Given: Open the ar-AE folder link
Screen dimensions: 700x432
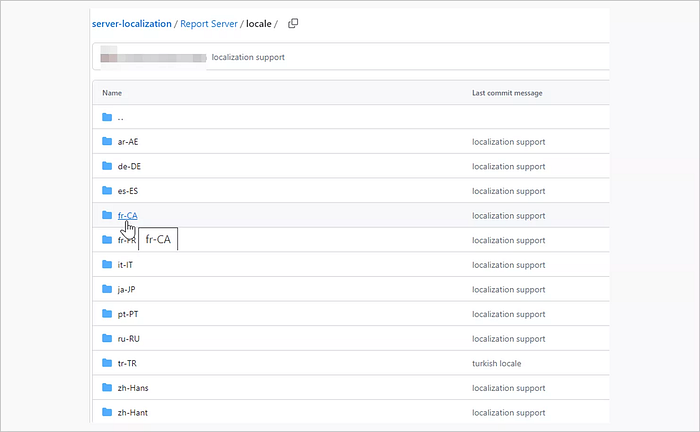Looking at the screenshot, I should pyautogui.click(x=128, y=142).
